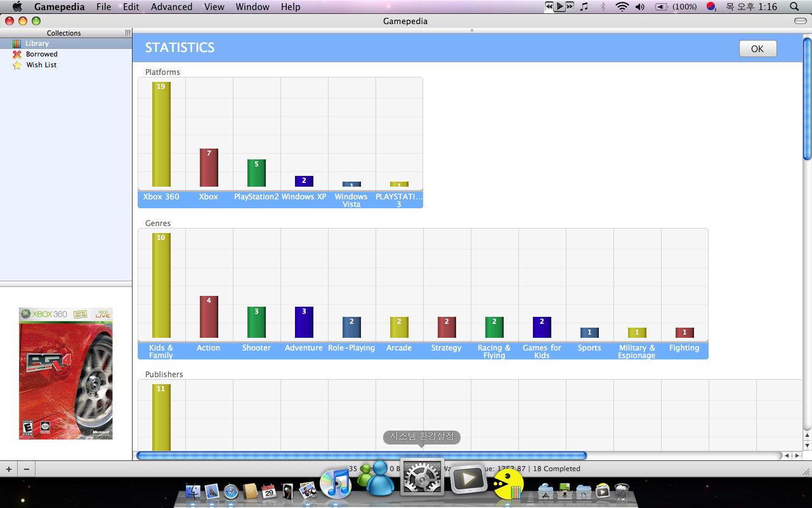Open the Gamepedia application menu
The height and width of the screenshot is (508, 812).
click(60, 7)
